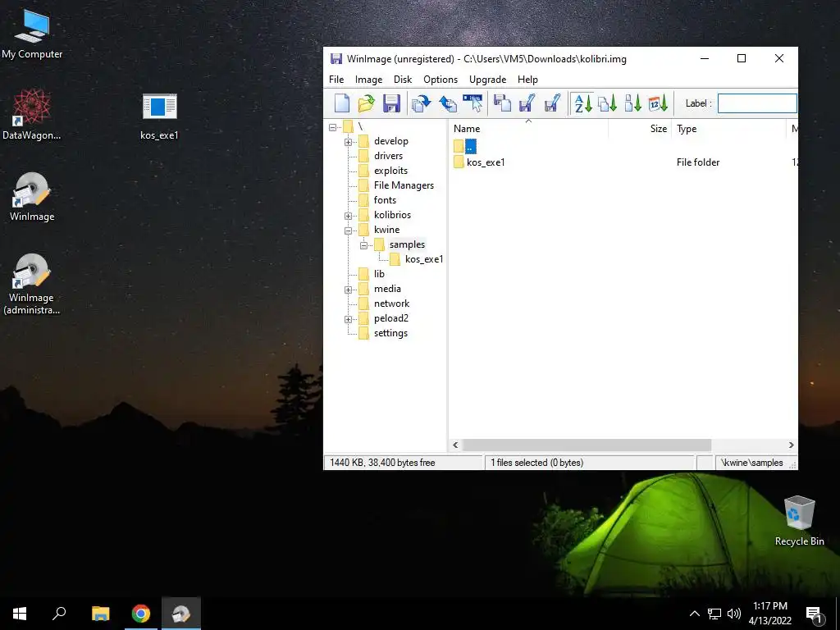The height and width of the screenshot is (630, 840).
Task: Select the lib folder in tree
Action: (x=379, y=274)
